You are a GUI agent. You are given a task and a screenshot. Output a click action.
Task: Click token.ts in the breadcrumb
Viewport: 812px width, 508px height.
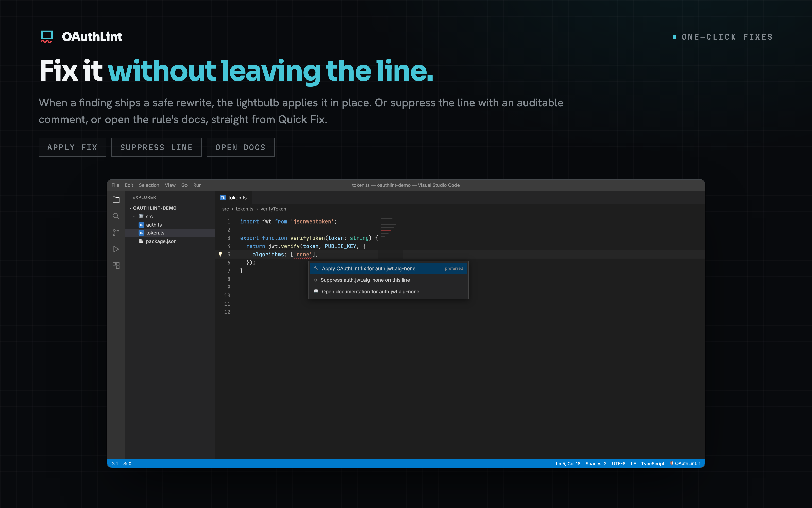tap(245, 209)
